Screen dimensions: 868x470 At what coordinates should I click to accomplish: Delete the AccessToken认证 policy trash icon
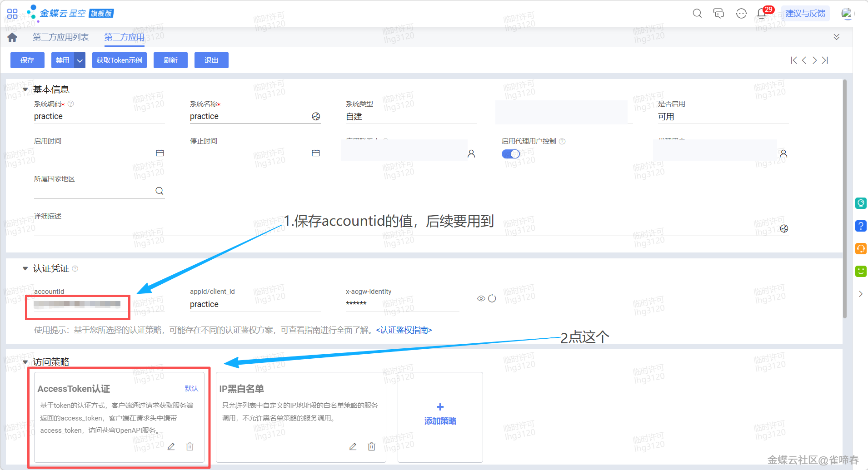(x=190, y=446)
